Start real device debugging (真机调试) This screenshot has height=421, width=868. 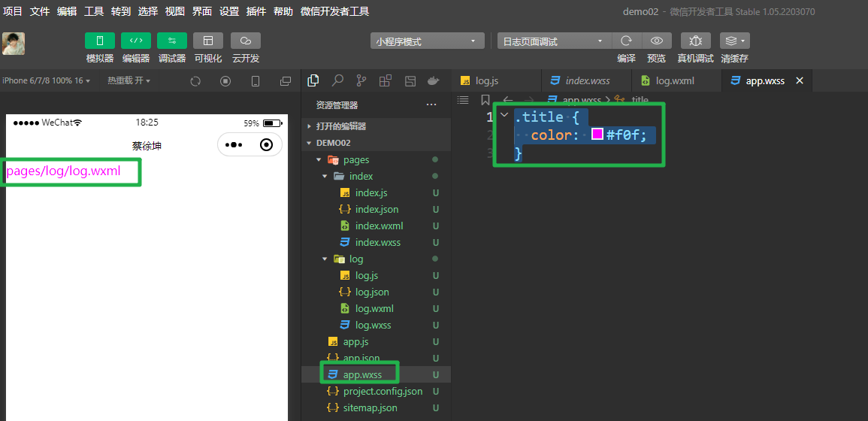(x=695, y=41)
